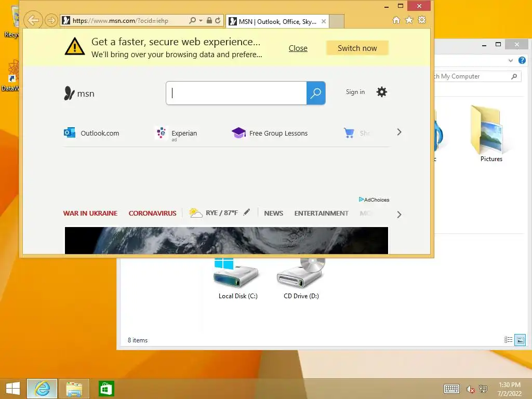The height and width of the screenshot is (399, 532).
Task: Open the ENTERTAINMENT category
Action: coord(321,214)
